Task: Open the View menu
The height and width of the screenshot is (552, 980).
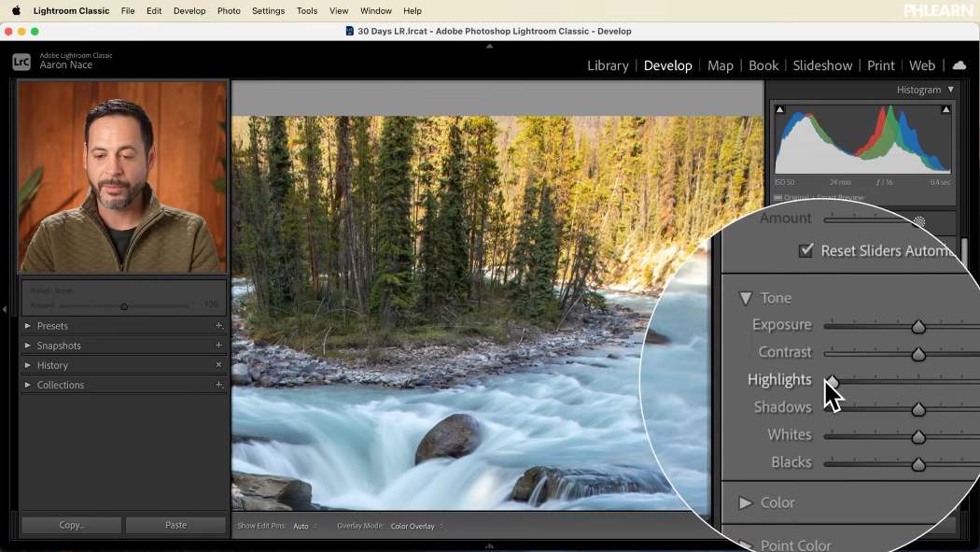Action: tap(339, 10)
